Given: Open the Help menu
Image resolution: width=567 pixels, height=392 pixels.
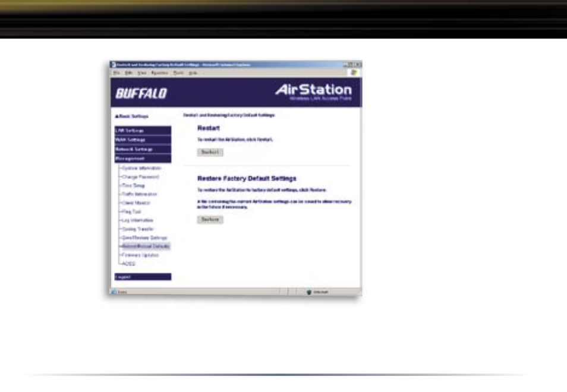Looking at the screenshot, I should [x=193, y=73].
